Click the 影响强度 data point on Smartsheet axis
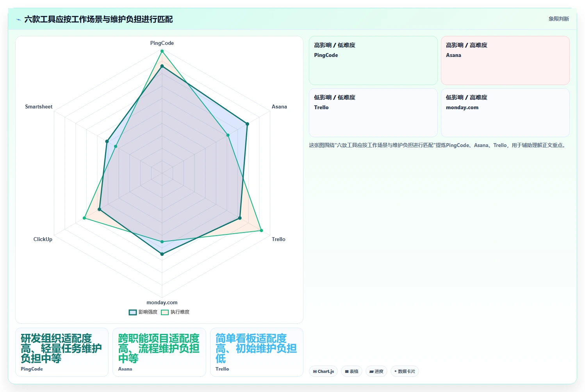Screen dimensions: 585x392 (107, 142)
